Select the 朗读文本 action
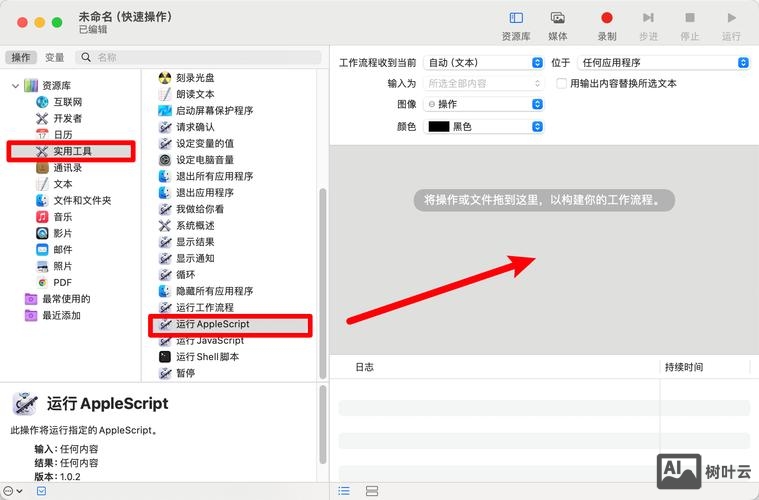 [187, 94]
